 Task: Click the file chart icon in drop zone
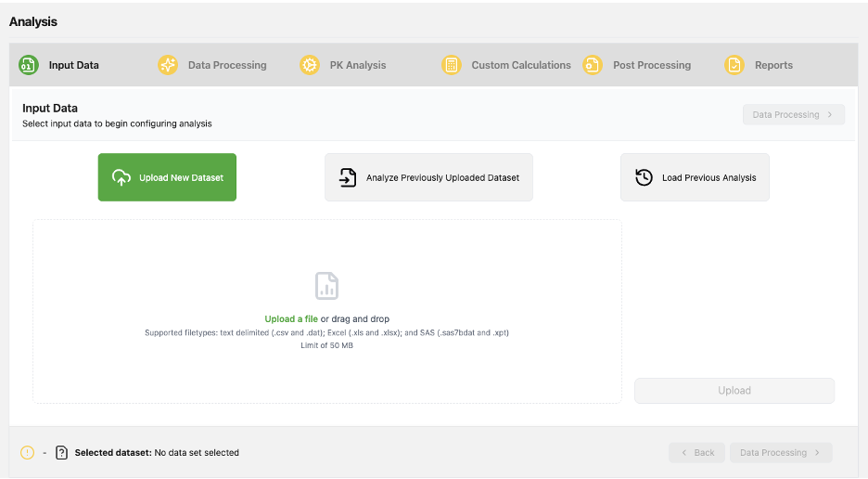[326, 286]
